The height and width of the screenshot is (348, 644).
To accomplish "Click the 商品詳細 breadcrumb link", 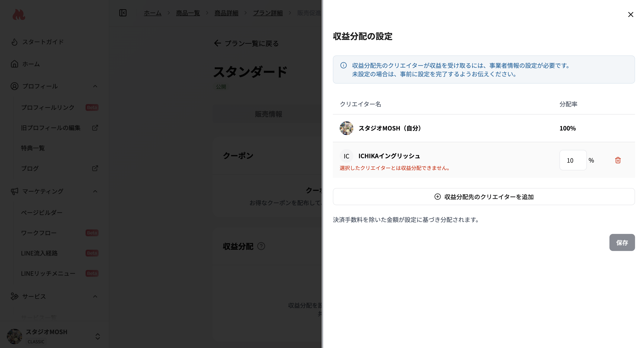I will (226, 13).
